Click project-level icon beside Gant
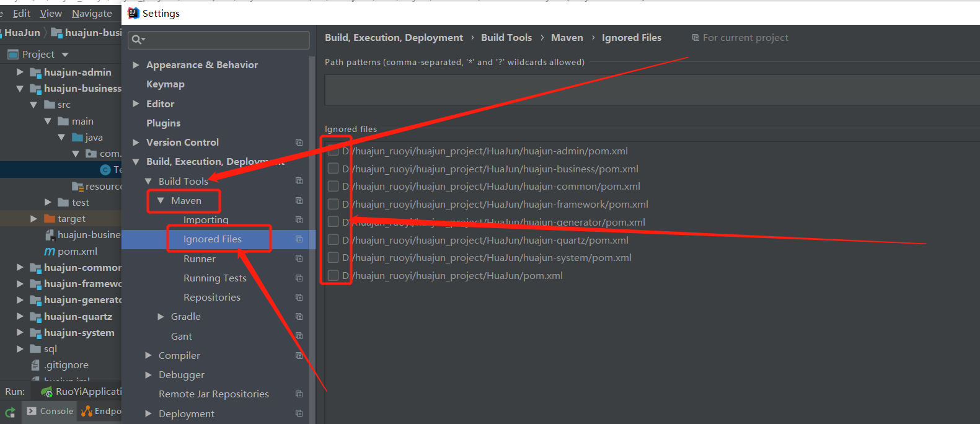 coord(299,336)
